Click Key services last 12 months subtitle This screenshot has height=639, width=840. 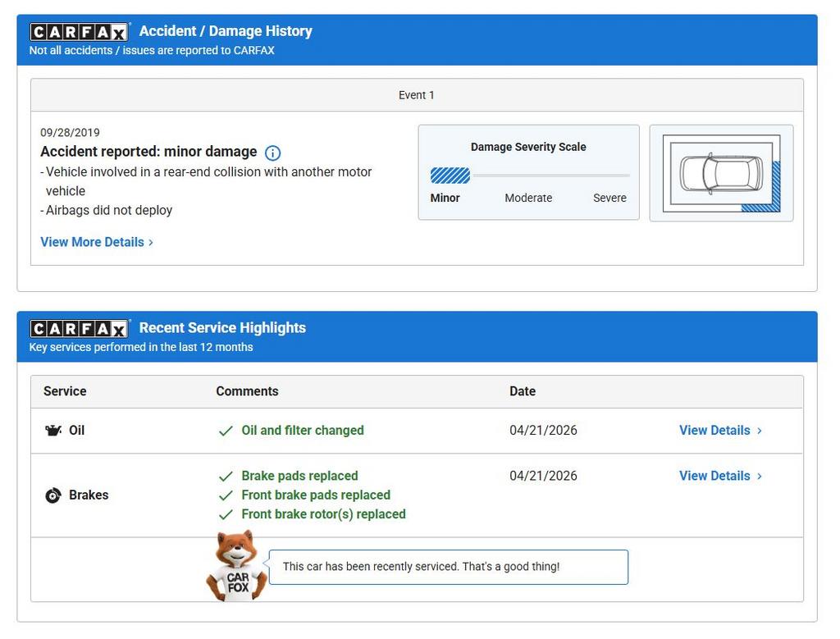tap(141, 347)
